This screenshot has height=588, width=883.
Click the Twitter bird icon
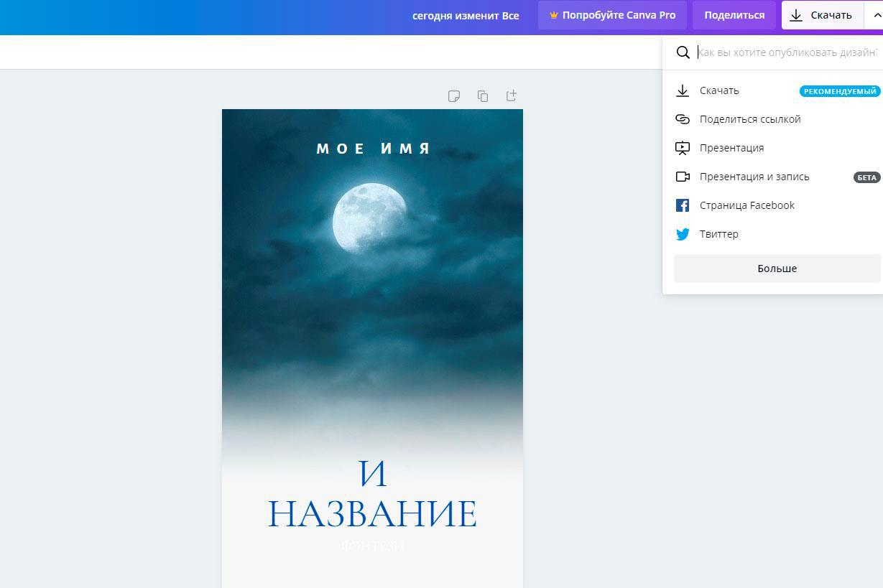pyautogui.click(x=683, y=234)
